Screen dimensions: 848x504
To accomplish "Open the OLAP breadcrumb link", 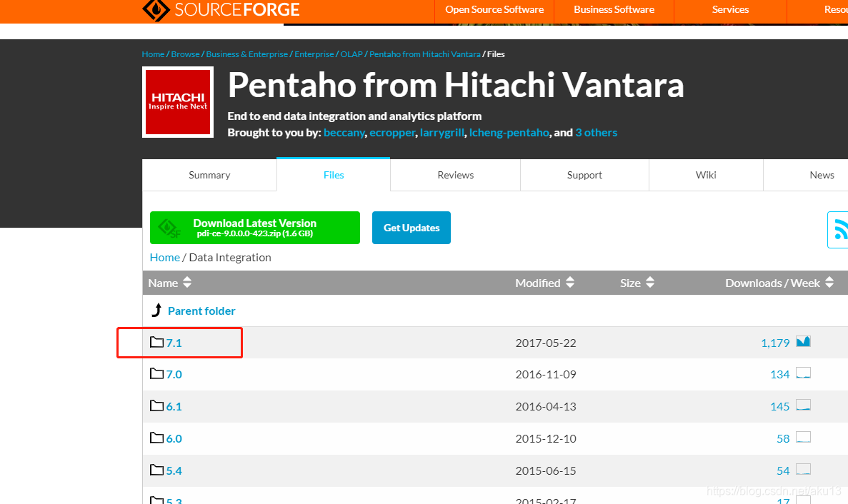I will point(351,54).
